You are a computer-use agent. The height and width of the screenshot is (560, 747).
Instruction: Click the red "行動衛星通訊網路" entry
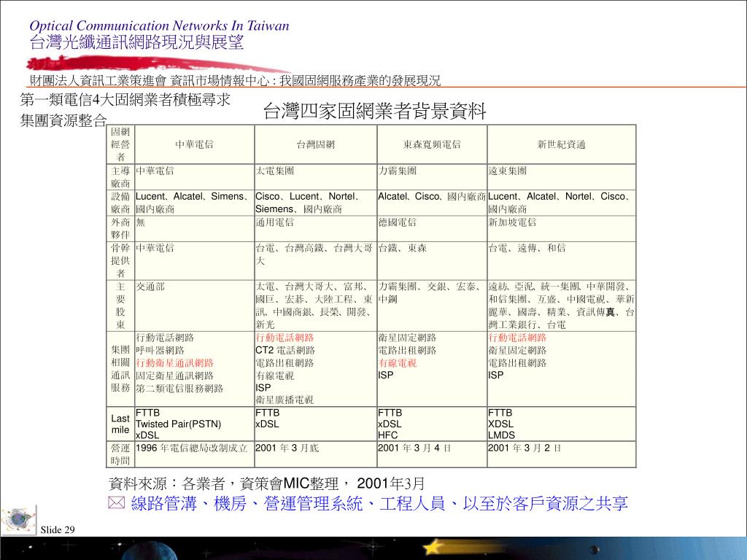(174, 363)
